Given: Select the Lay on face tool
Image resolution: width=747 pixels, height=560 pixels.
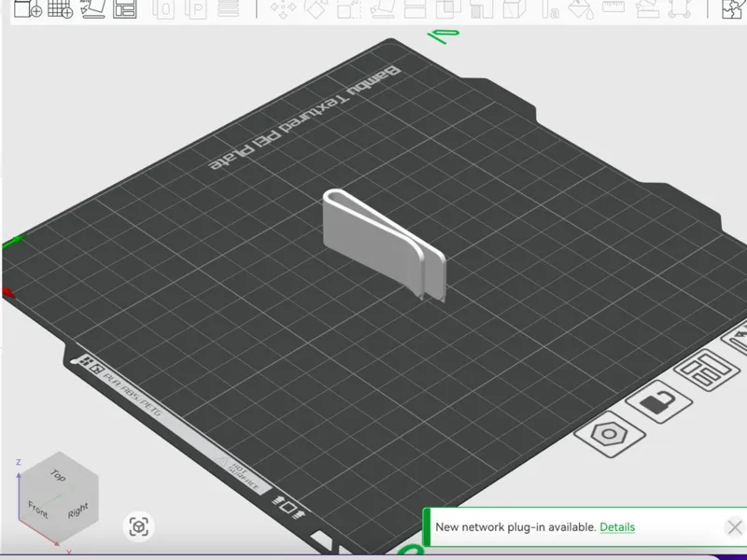Looking at the screenshot, I should [x=383, y=8].
